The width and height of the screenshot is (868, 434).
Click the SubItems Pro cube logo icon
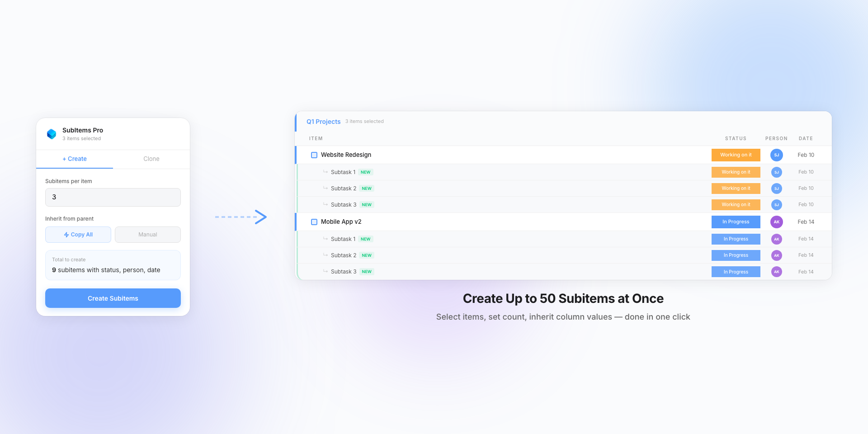52,134
